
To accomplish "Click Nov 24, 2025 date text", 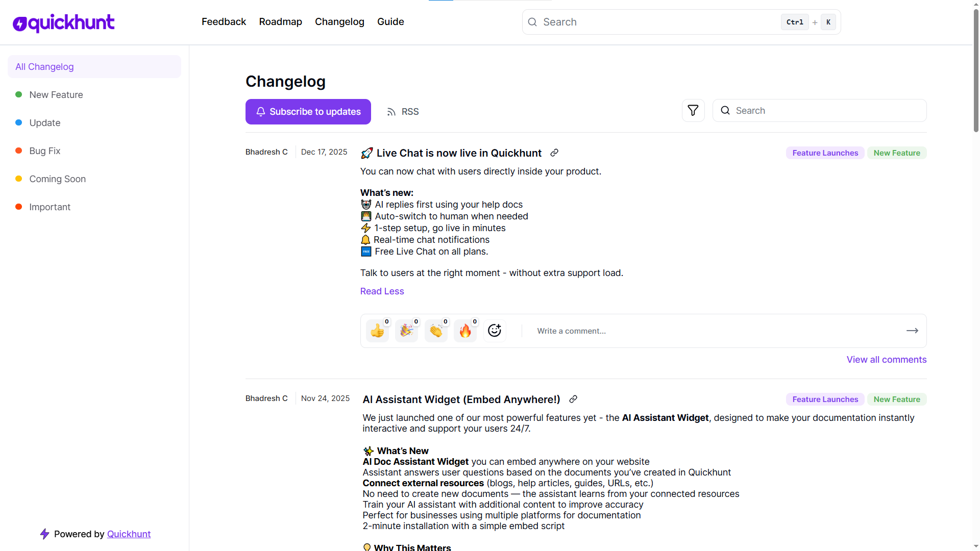I will (326, 398).
